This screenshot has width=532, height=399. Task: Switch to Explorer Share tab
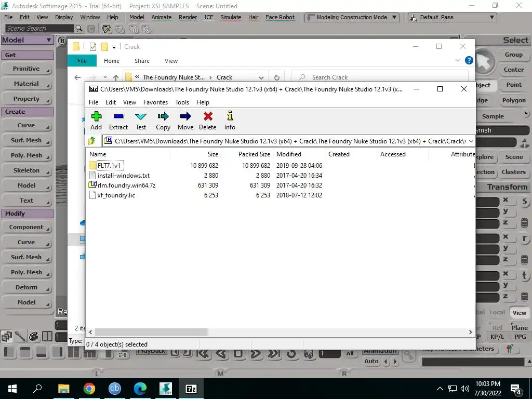pos(142,61)
